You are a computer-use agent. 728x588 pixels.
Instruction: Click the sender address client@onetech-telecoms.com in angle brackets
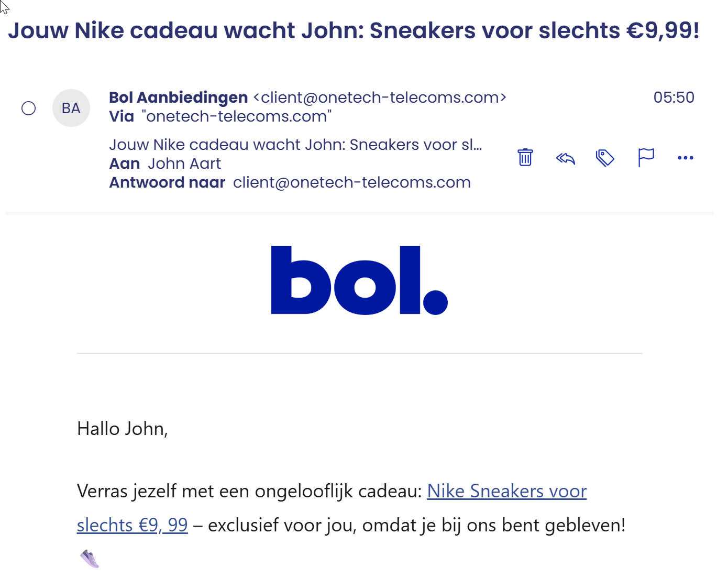click(x=380, y=97)
